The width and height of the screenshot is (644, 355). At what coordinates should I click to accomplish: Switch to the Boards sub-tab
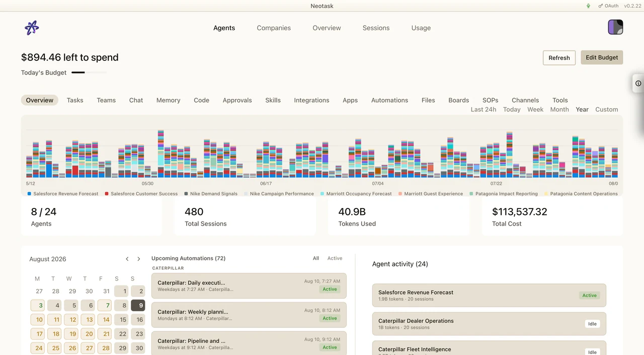coord(458,100)
